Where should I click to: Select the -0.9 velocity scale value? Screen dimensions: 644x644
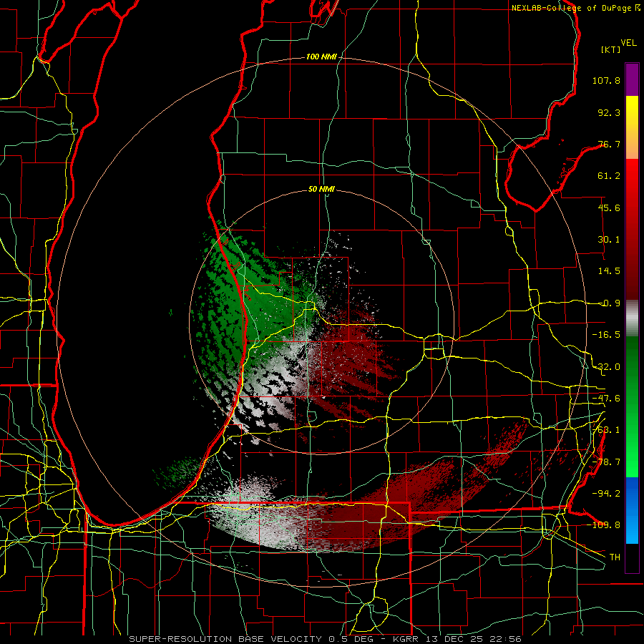tap(609, 303)
